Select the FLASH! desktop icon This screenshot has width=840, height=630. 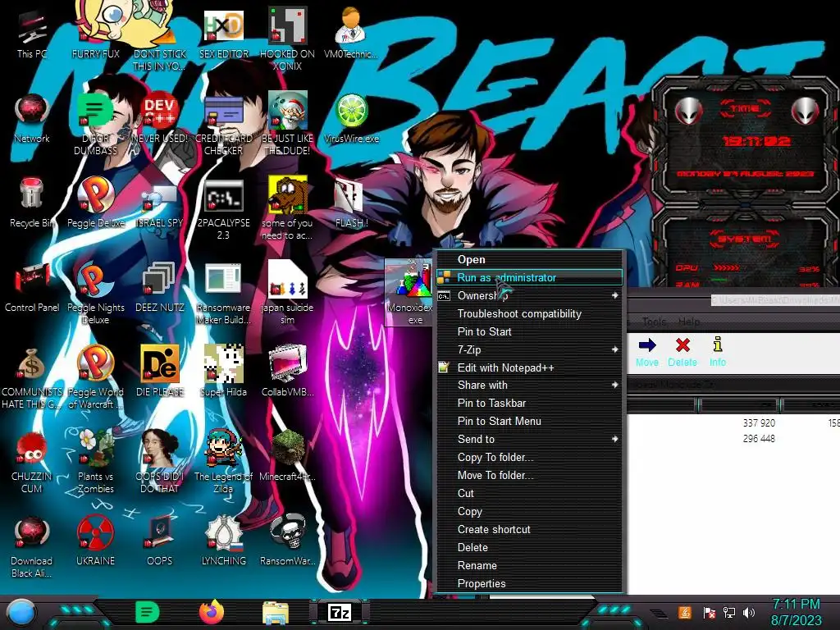(351, 203)
